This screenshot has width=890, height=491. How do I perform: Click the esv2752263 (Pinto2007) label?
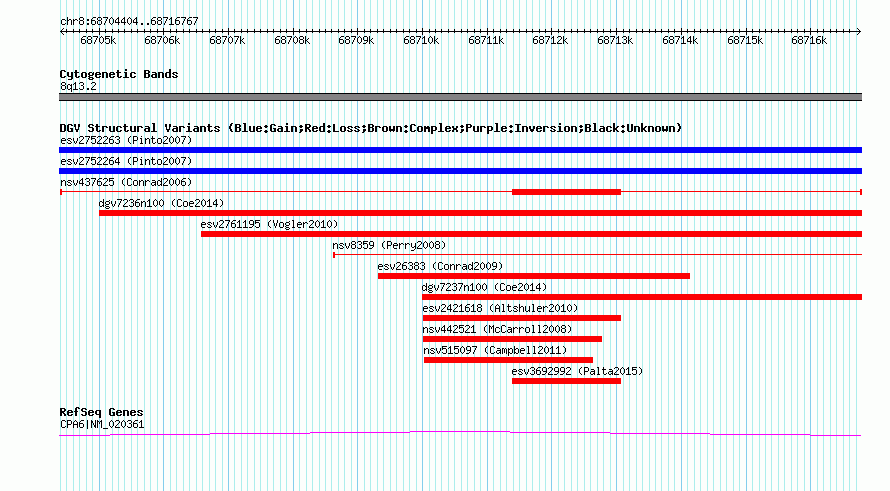click(126, 140)
